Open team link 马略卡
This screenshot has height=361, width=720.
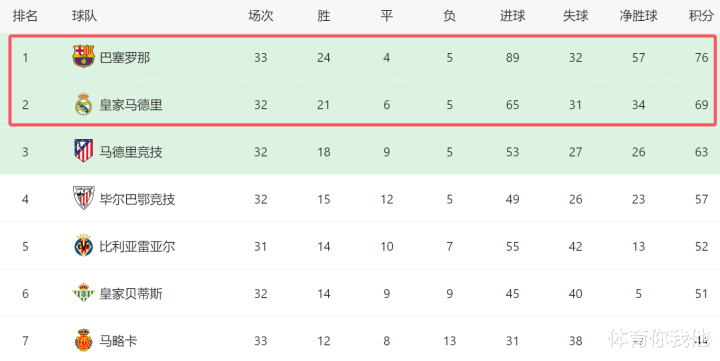(x=118, y=341)
